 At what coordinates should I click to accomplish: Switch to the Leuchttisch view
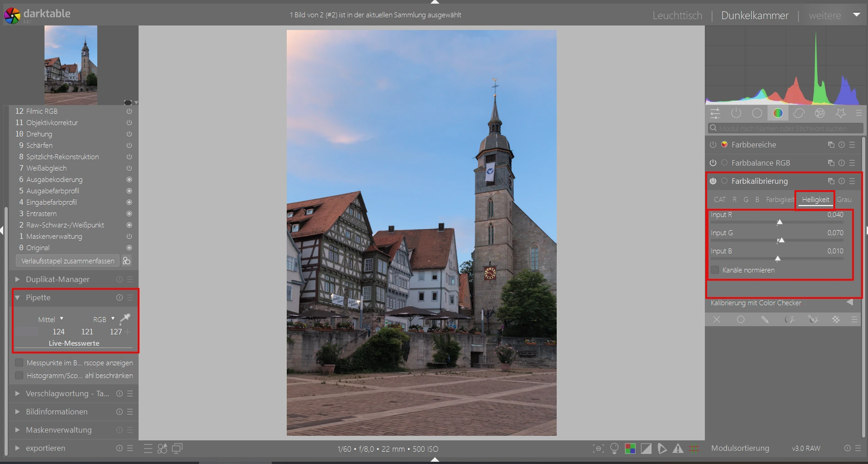[677, 15]
